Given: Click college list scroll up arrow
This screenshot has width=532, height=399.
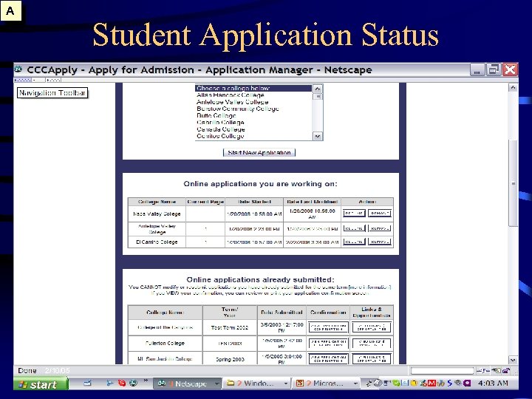Looking at the screenshot, I should coord(317,89).
